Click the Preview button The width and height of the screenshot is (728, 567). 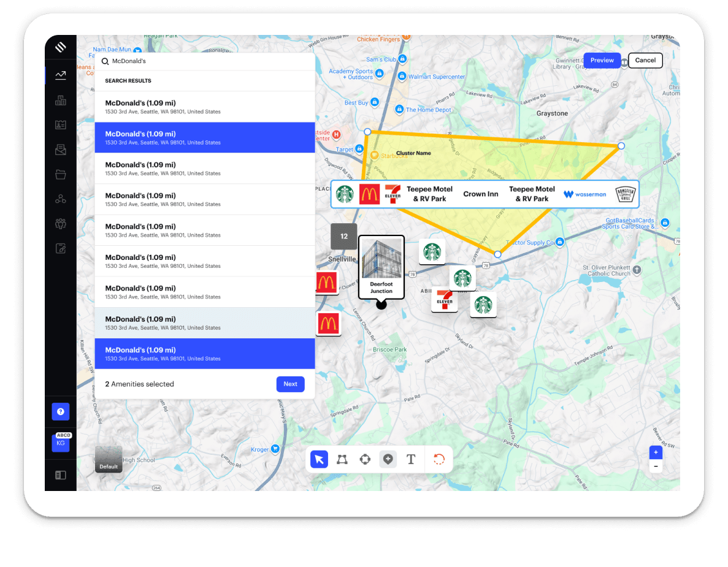click(x=602, y=60)
